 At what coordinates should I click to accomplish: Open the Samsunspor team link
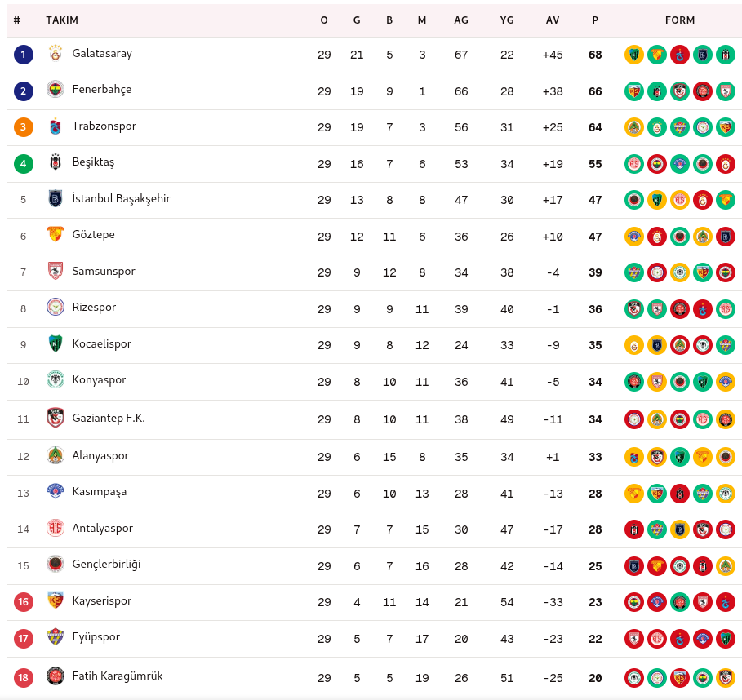[x=104, y=271]
